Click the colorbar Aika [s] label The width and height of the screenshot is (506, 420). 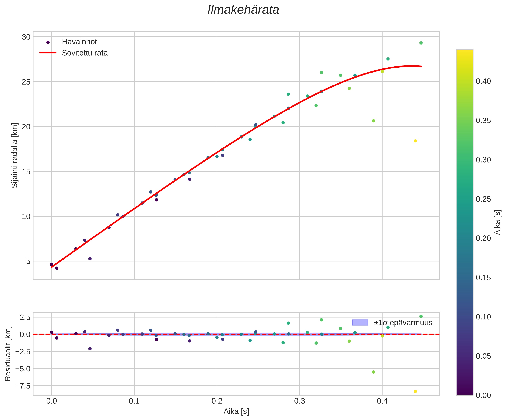pyautogui.click(x=497, y=222)
